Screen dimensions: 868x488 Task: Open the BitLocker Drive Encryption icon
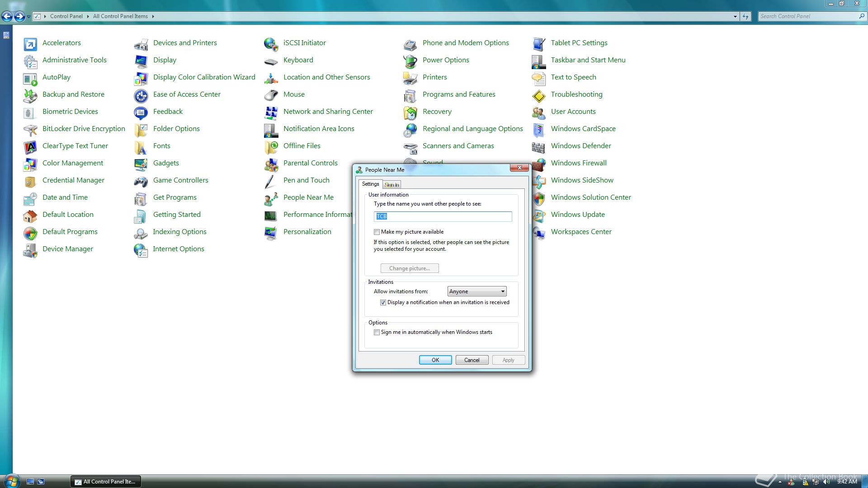pyautogui.click(x=30, y=130)
